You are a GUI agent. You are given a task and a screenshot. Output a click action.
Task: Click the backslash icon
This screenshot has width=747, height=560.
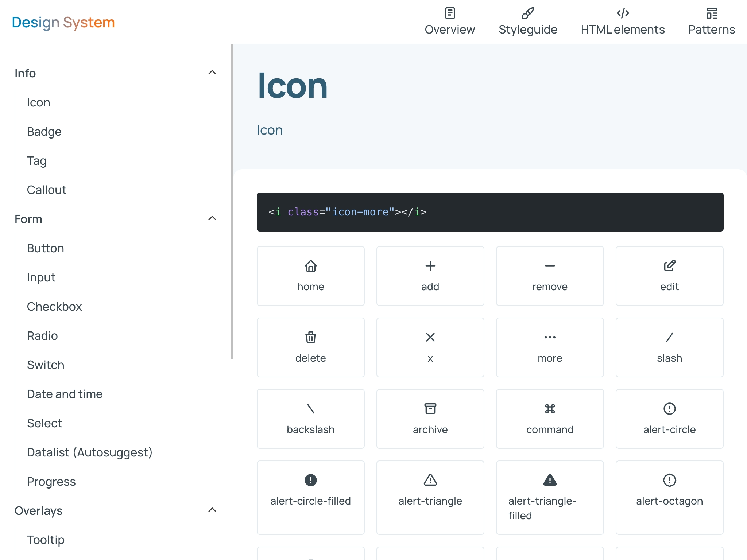pyautogui.click(x=310, y=409)
